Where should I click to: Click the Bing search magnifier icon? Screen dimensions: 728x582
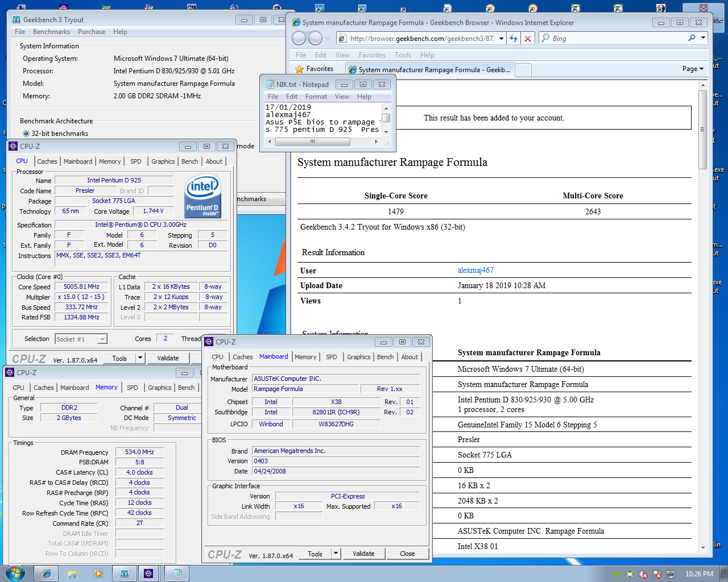click(692, 38)
